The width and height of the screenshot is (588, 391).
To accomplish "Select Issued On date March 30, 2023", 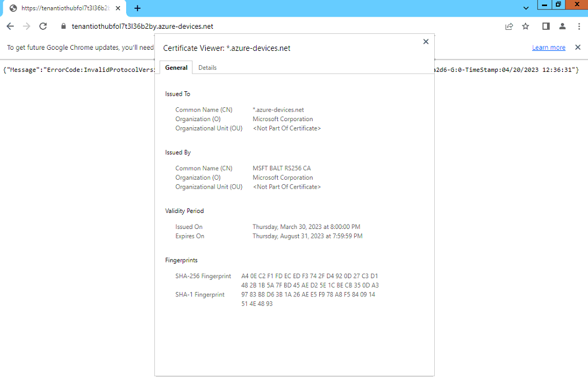I will [x=306, y=227].
